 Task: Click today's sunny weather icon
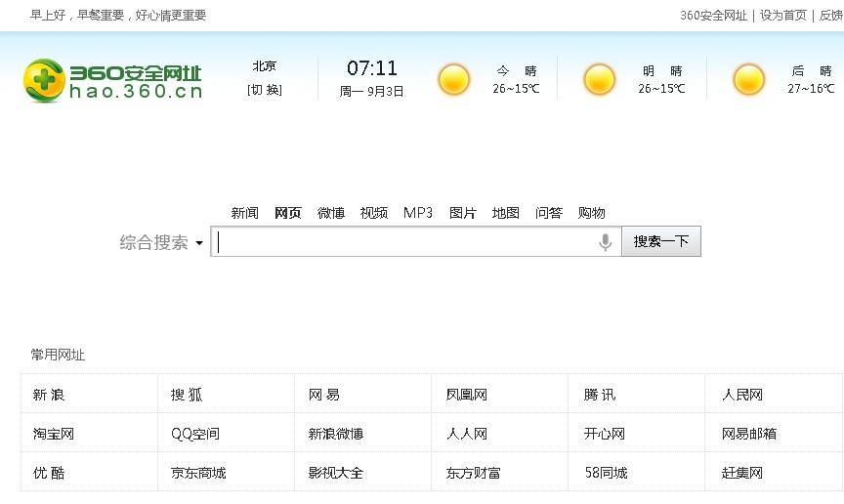(x=453, y=79)
